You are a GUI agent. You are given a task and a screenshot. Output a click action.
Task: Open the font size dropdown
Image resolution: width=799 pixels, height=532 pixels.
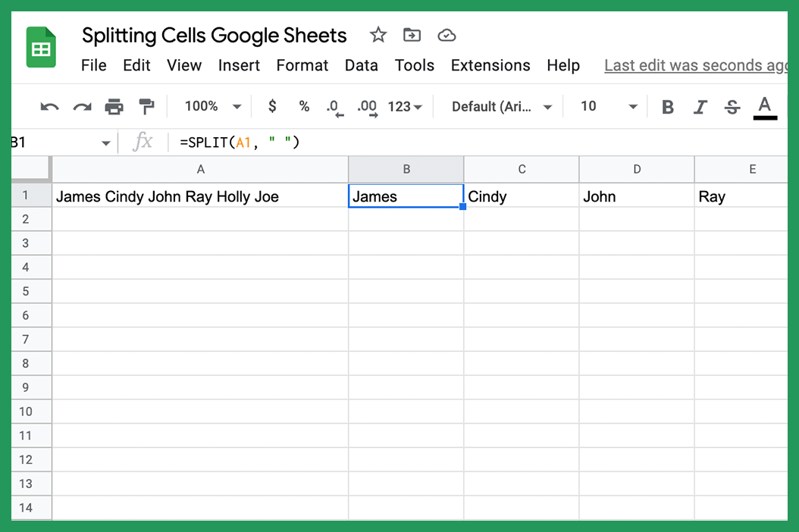point(606,107)
